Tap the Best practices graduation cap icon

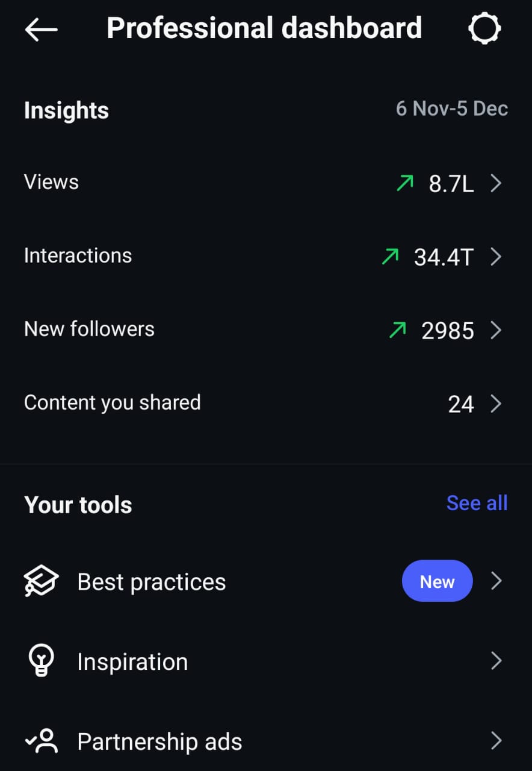(x=41, y=582)
